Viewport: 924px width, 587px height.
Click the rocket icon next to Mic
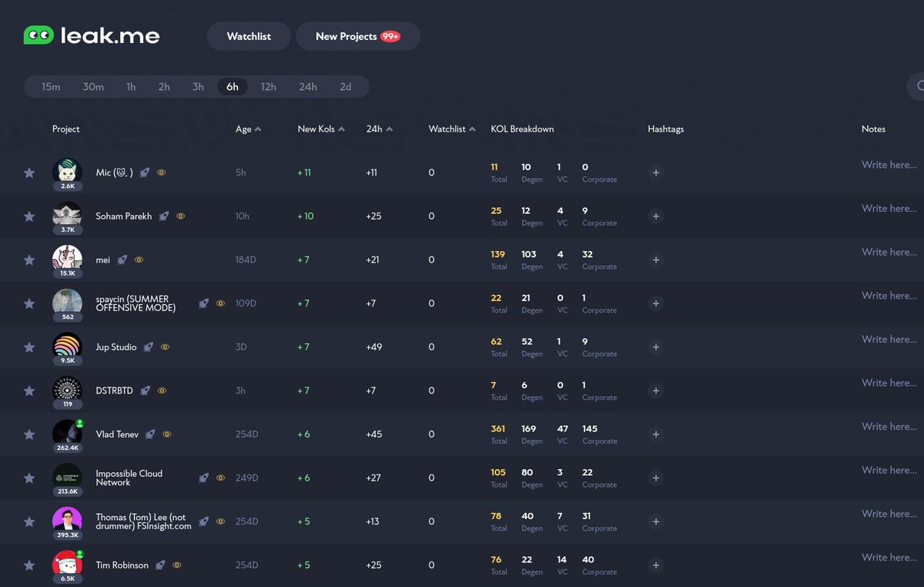[x=145, y=173]
